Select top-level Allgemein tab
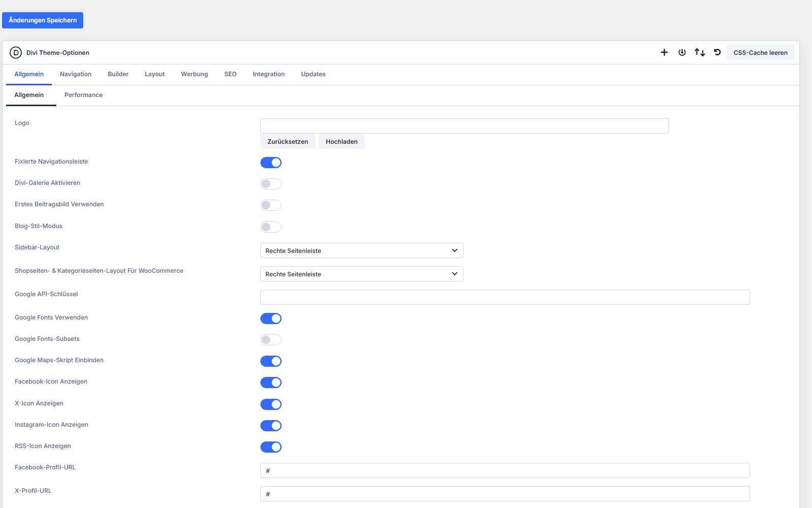The height and width of the screenshot is (508, 812). coord(29,74)
